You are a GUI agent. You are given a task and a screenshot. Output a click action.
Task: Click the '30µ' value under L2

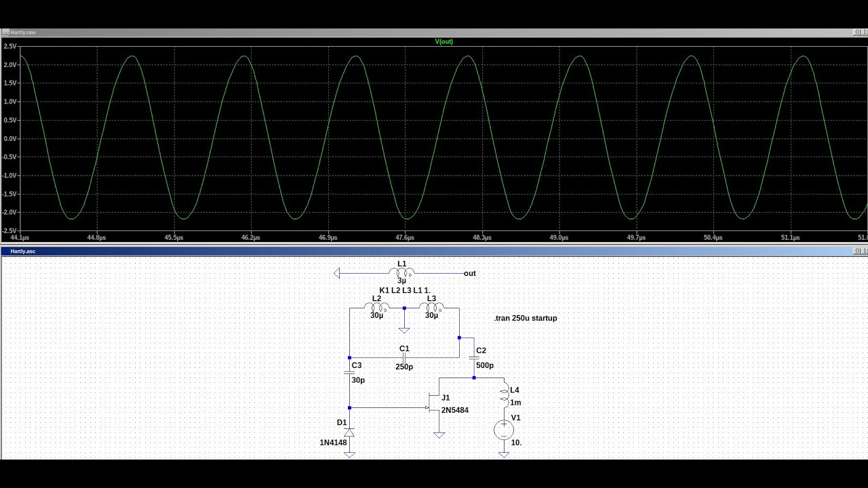(377, 315)
